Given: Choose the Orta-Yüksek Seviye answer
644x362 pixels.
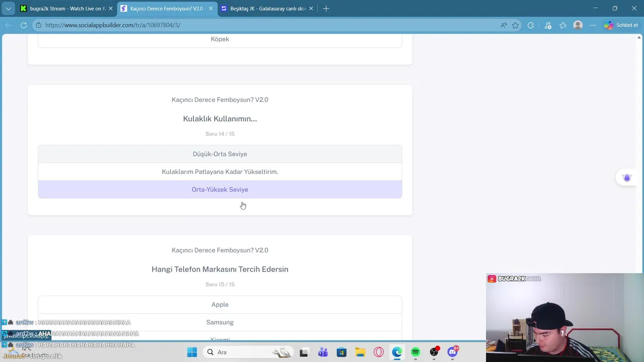Looking at the screenshot, I should pyautogui.click(x=220, y=190).
